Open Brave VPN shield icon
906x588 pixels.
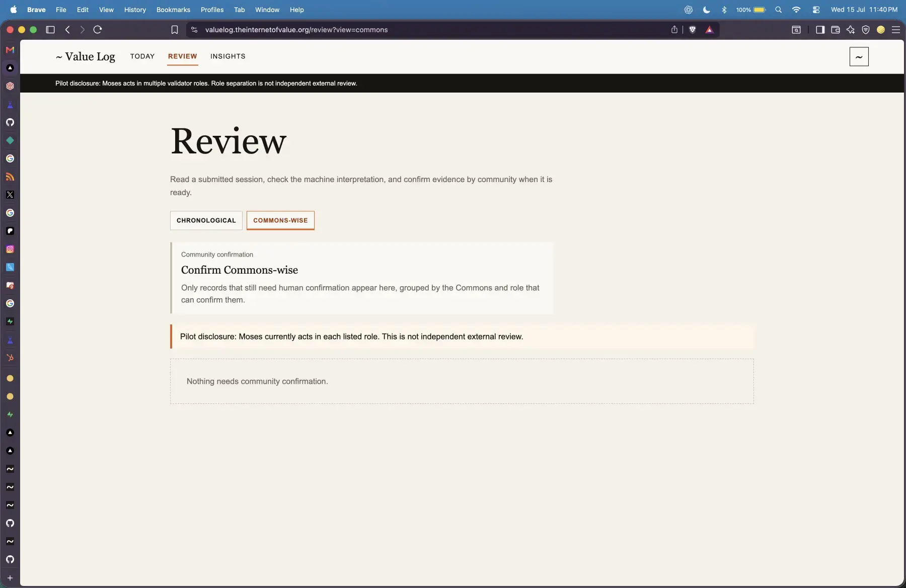click(866, 30)
